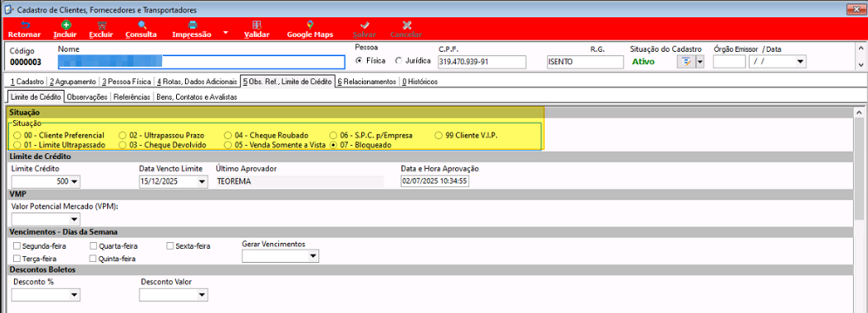This screenshot has height=313, width=868.
Task: Click the Último Aprovador TEOREMA field
Action: (299, 181)
